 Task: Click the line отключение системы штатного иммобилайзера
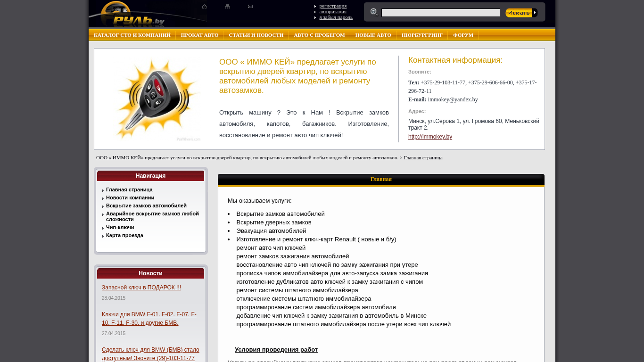(304, 299)
